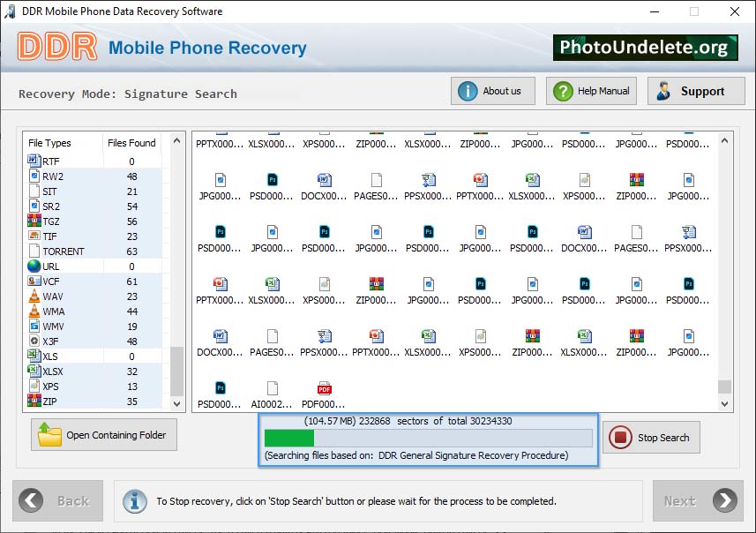This screenshot has width=756, height=533.
Task: Stop Search of the signature recovery
Action: point(651,438)
